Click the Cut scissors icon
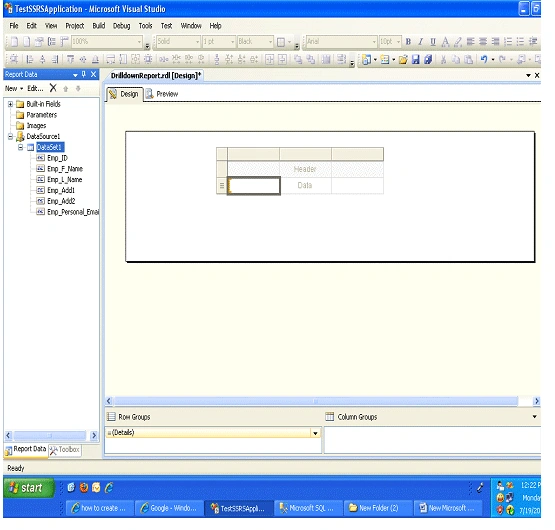The width and height of the screenshot is (555, 530). pyautogui.click(x=443, y=59)
